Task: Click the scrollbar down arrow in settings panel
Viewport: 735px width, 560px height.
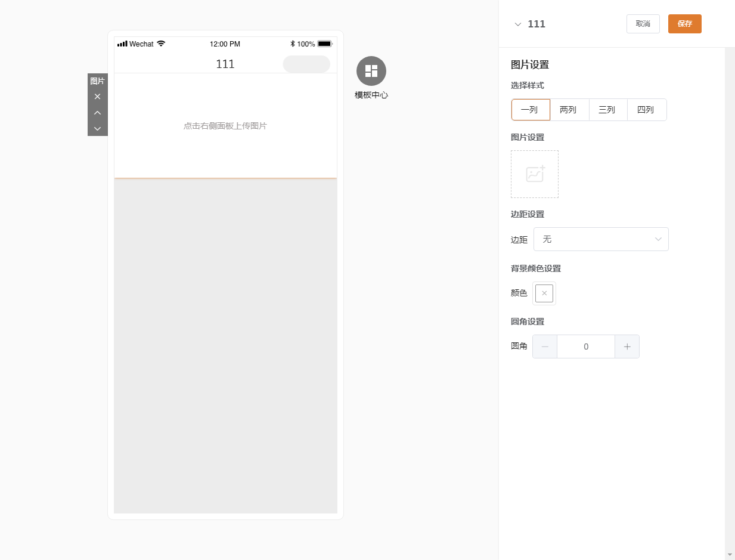Action: click(730, 555)
